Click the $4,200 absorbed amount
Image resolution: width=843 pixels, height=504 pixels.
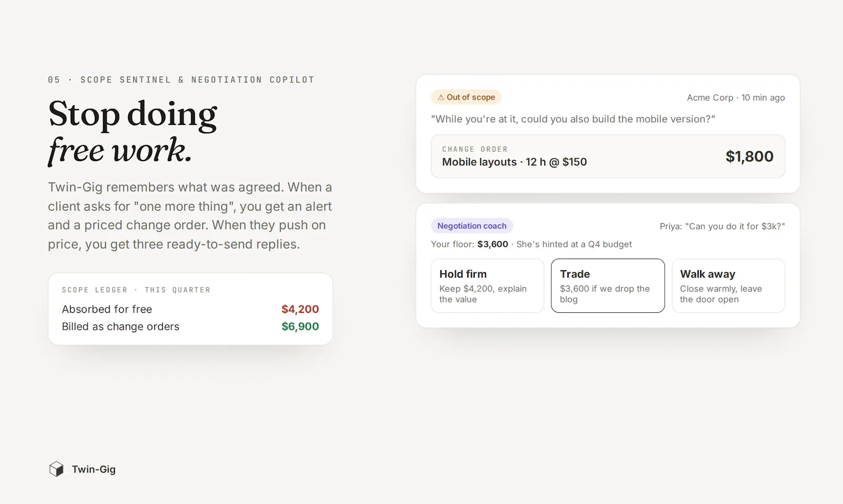(x=300, y=309)
